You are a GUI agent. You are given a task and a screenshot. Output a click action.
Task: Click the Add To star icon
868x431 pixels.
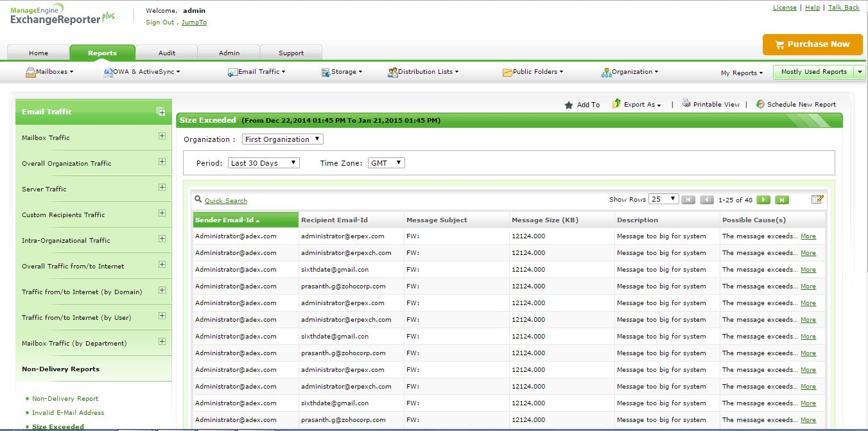click(x=568, y=105)
